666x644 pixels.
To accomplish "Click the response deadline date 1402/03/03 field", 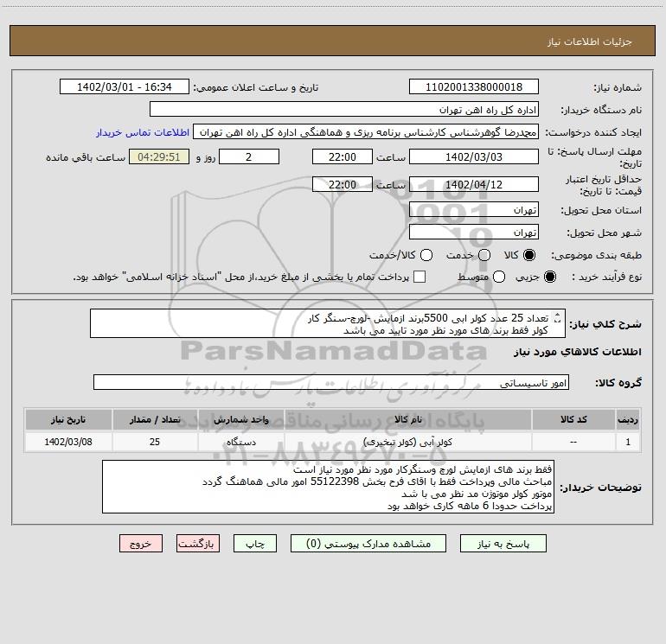I will (x=474, y=157).
